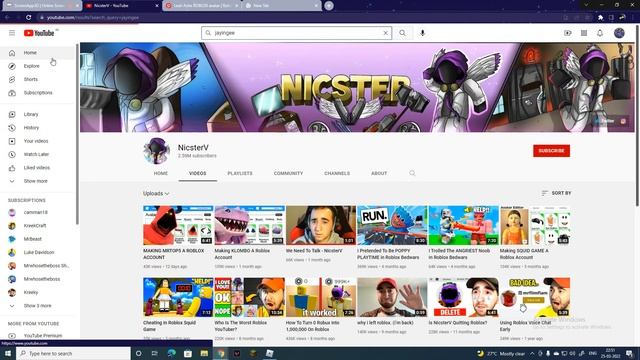Open Microsoft Edge on taskbar
This screenshot has height=360, width=640.
click(171, 353)
